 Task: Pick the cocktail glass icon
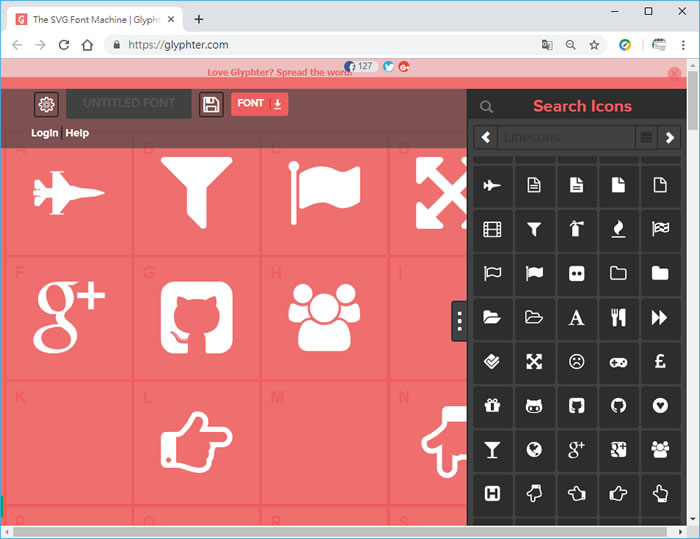coord(492,450)
